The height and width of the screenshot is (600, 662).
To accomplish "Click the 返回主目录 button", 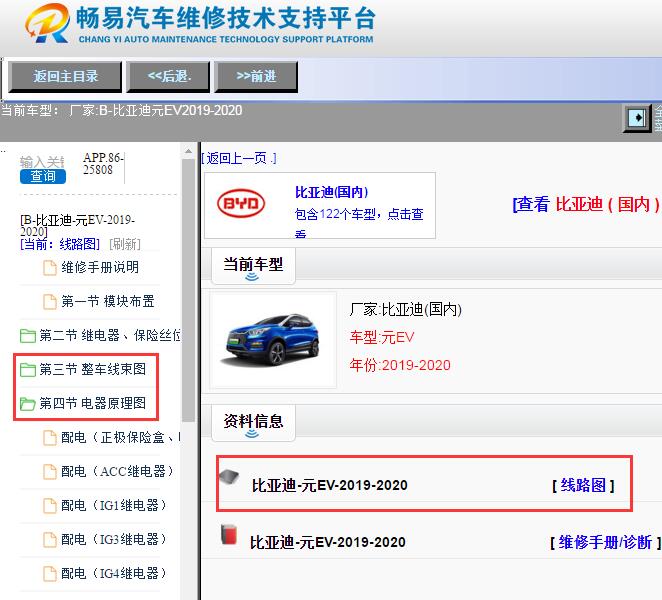I will point(65,76).
